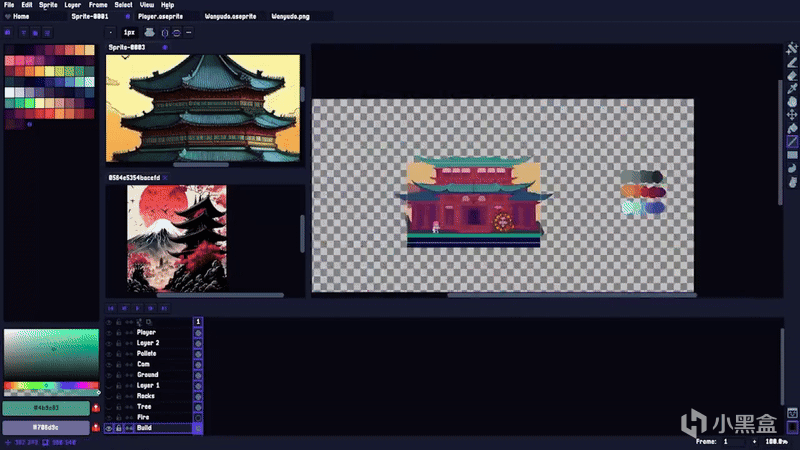Toggle continuous link on the Build layer
Viewport: 800px width, 450px height.
[x=129, y=428]
